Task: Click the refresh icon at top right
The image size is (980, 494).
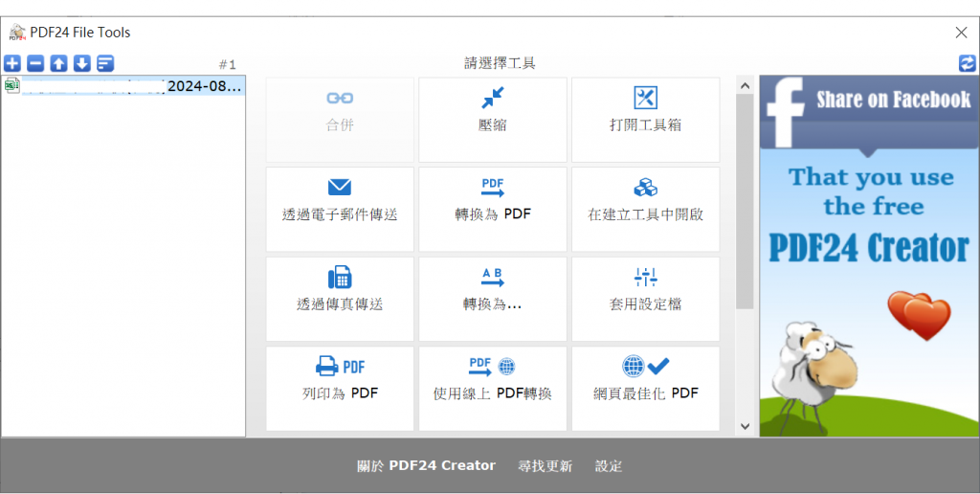Action: 967,63
